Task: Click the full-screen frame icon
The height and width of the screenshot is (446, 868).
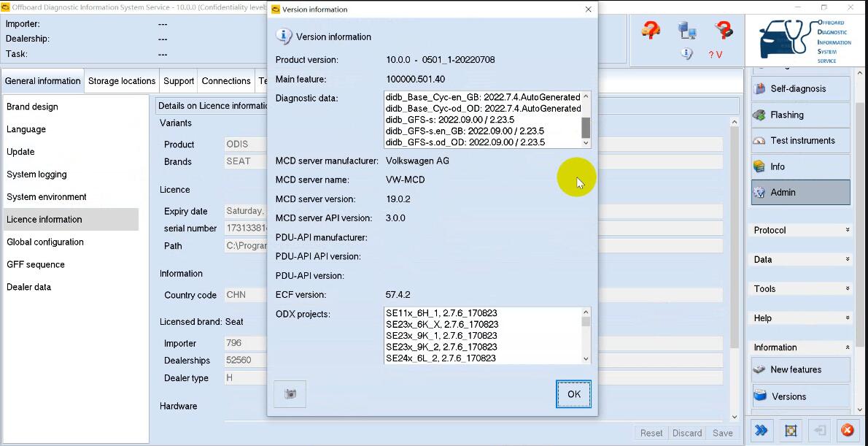Action: click(x=791, y=431)
